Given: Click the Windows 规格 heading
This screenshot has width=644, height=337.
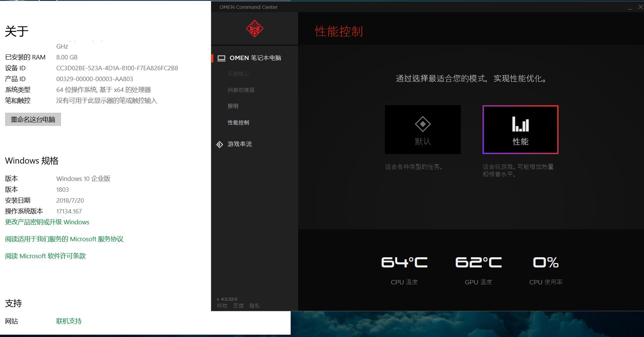Looking at the screenshot, I should tap(32, 161).
